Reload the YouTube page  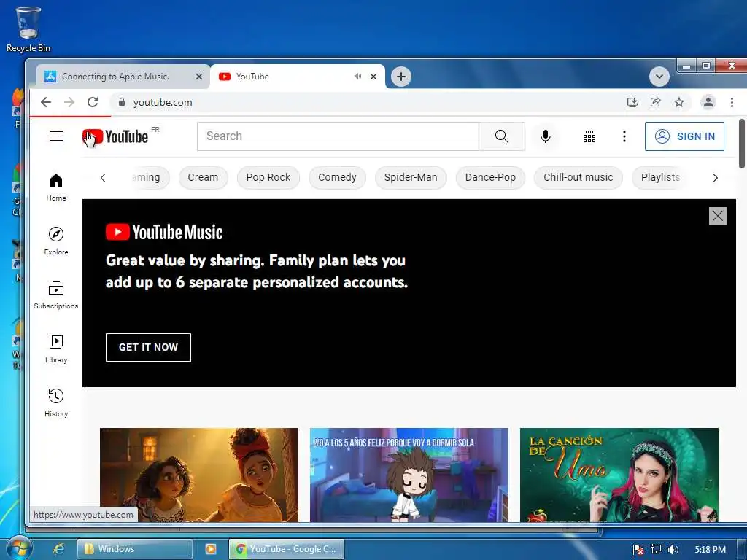tap(93, 102)
